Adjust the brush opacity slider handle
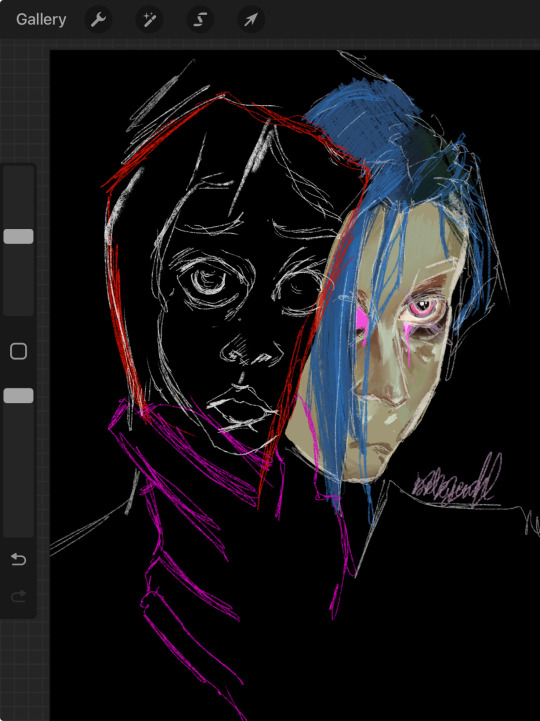The width and height of the screenshot is (540, 721). pos(18,395)
